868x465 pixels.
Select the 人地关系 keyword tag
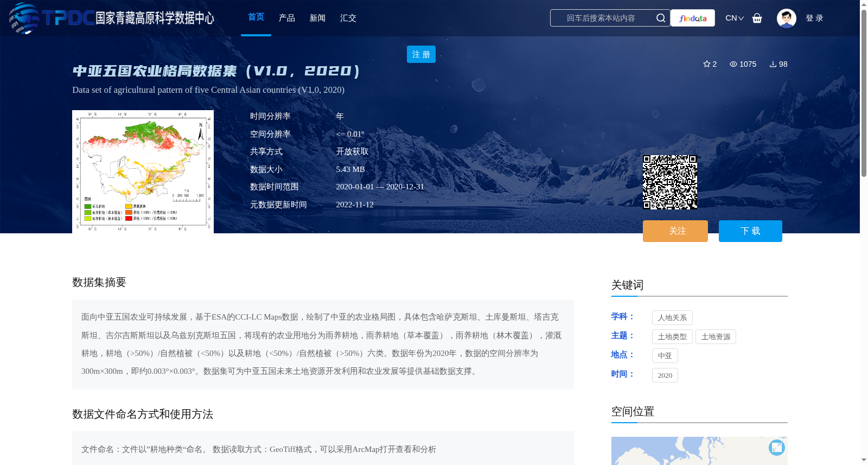[x=672, y=317]
